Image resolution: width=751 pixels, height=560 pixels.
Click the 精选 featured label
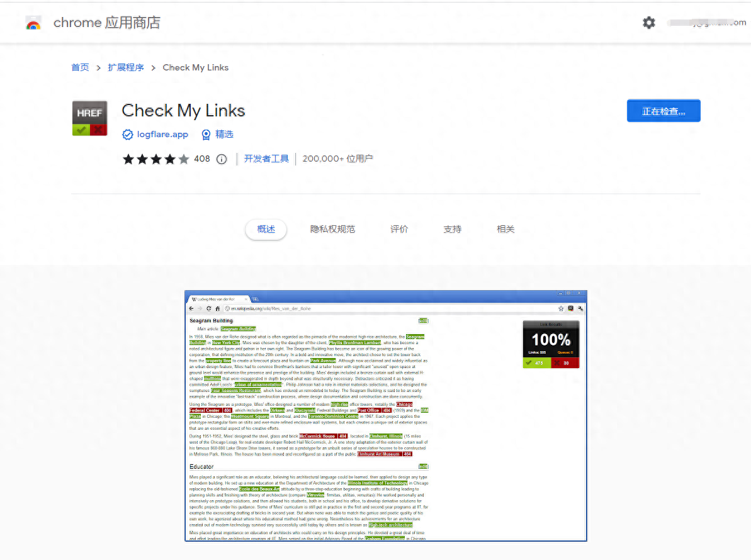pyautogui.click(x=224, y=135)
